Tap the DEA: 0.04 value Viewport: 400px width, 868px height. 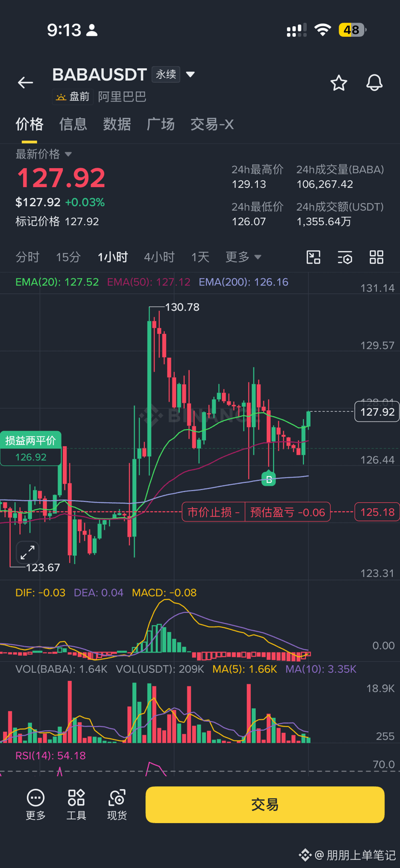click(x=99, y=593)
